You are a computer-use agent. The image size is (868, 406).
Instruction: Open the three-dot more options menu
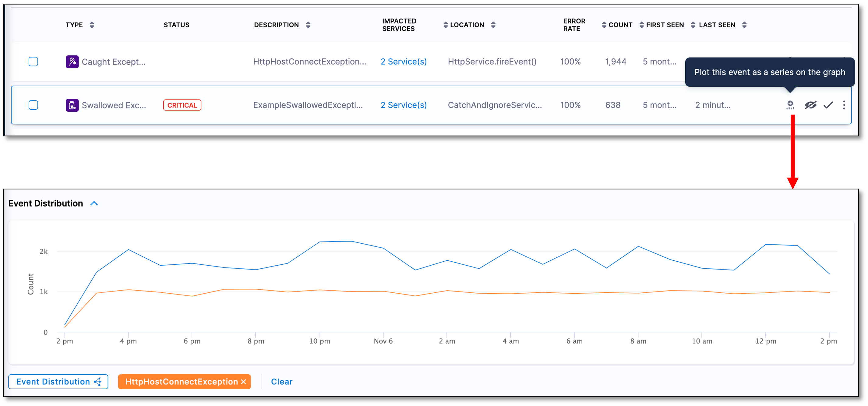coord(844,105)
